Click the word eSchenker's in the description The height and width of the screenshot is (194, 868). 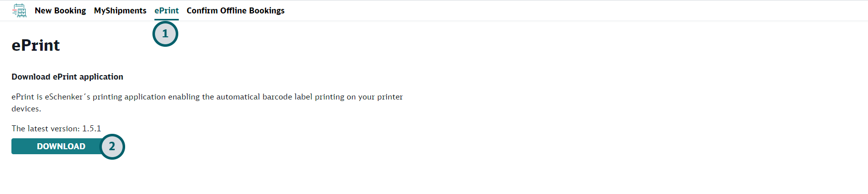pos(68,97)
